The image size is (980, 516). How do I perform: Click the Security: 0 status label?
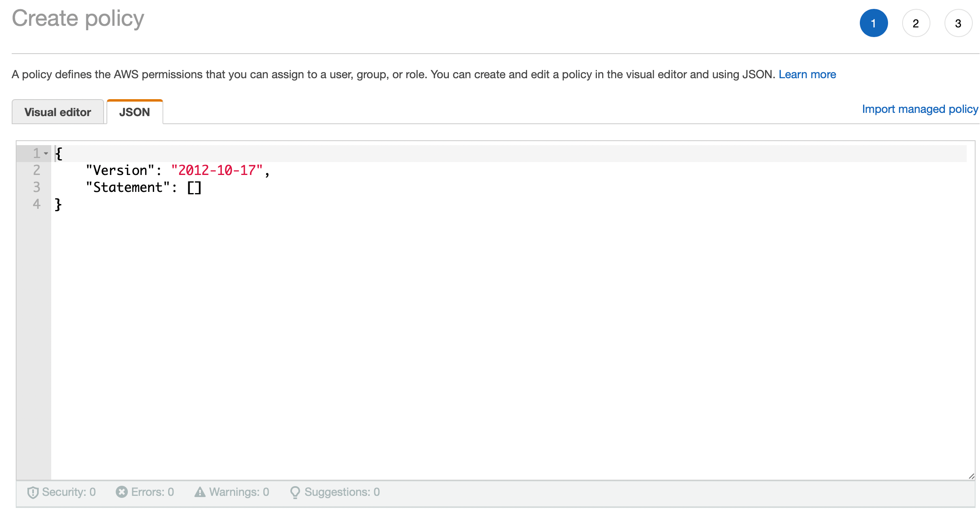(x=69, y=492)
